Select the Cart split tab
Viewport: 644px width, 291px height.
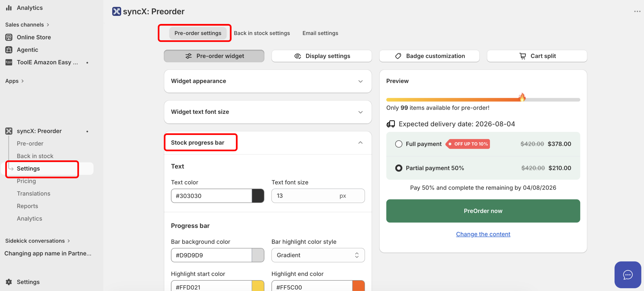(x=537, y=56)
